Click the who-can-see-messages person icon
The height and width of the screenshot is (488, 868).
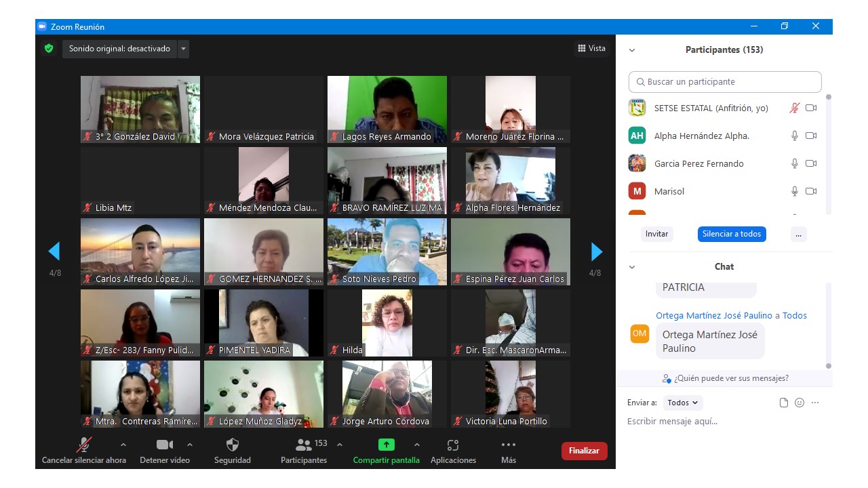tap(667, 378)
